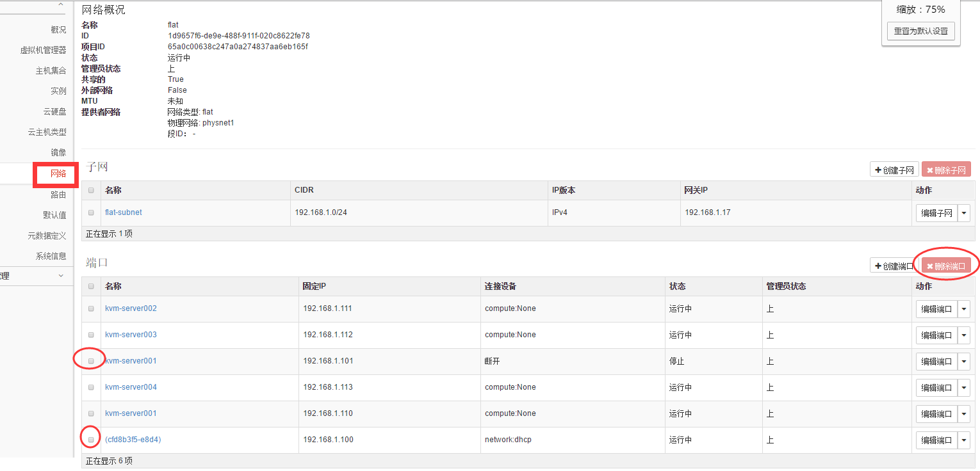The width and height of the screenshot is (980, 471).
Task: Select 网络 in the sidebar
Action: coord(58,173)
